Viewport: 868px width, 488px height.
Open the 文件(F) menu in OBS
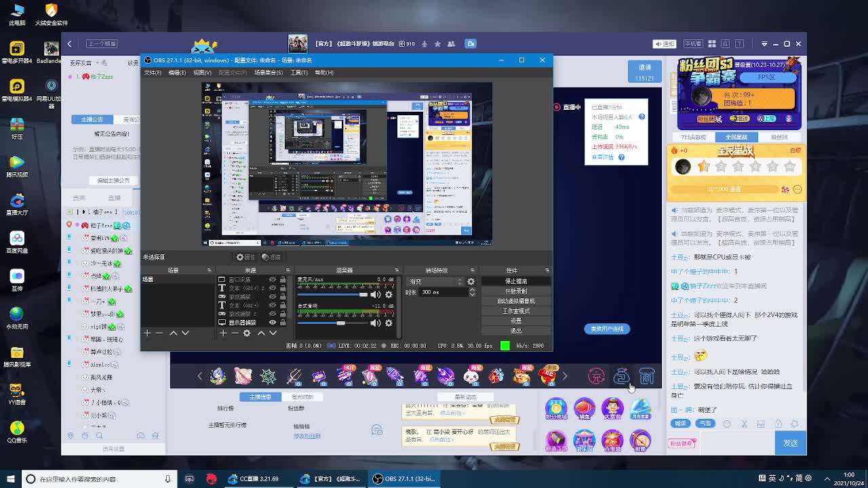pyautogui.click(x=153, y=73)
